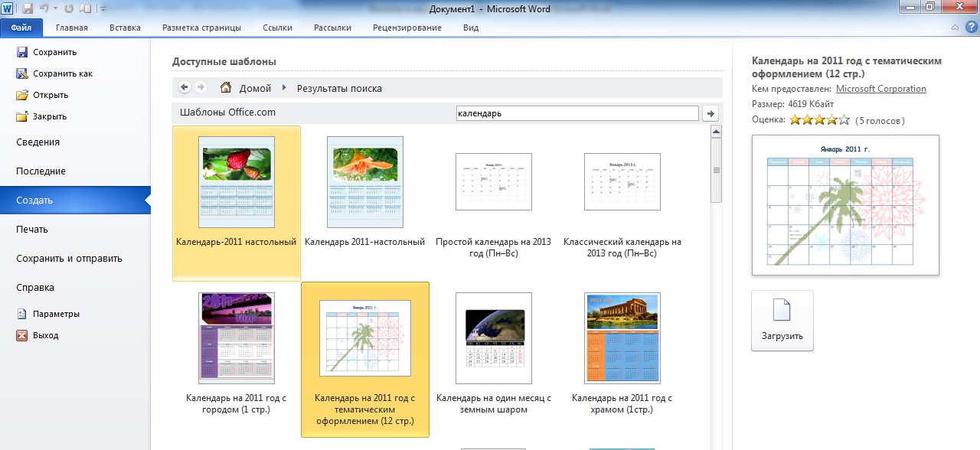Select the тематическим оформлением (12 стр.) template tile
This screenshot has height=450, width=980.
[364, 360]
